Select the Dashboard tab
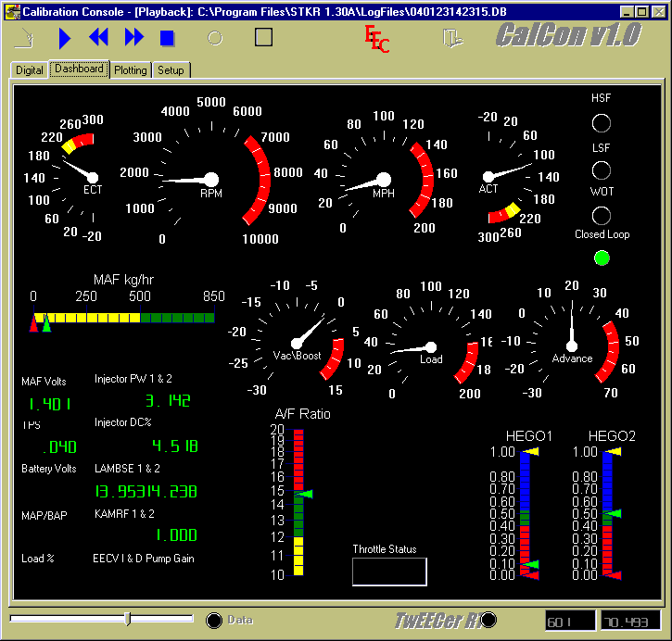This screenshot has height=641, width=672. (79, 69)
